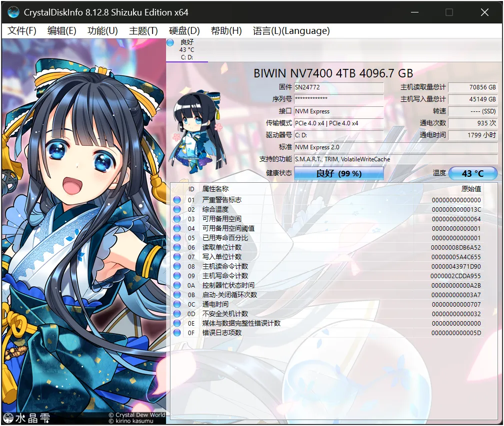Click raw value 000000000005D

(456, 333)
